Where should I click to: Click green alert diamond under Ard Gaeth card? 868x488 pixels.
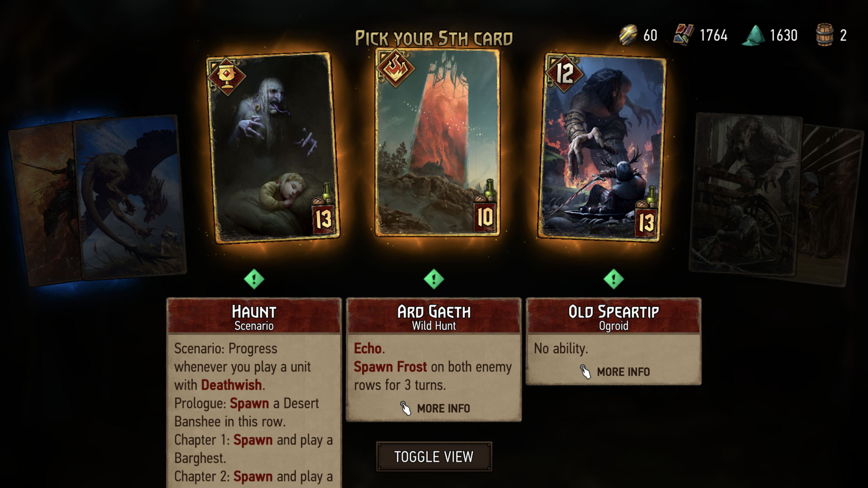(x=434, y=279)
